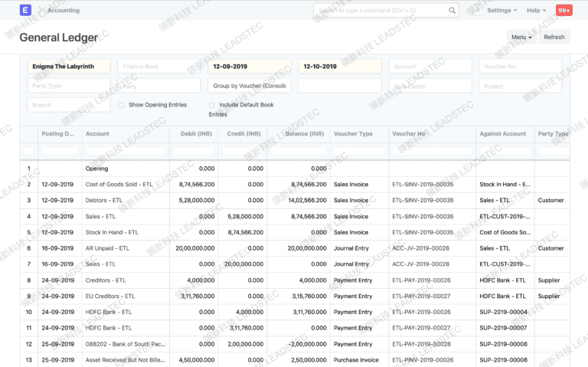Click balance value 14,02,566.200
The width and height of the screenshot is (588, 367).
[308, 201]
